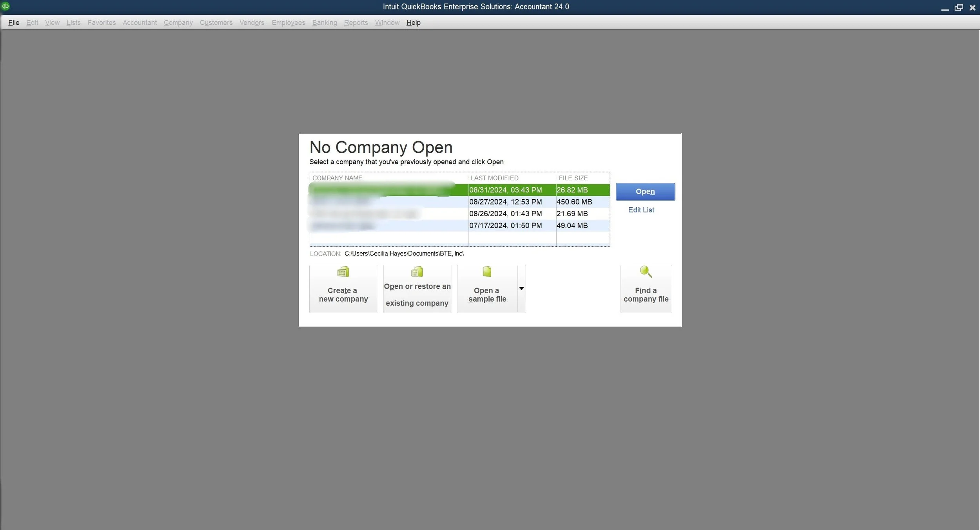Select the company modified 07/17/2024, 01:50 PM

tap(459, 226)
